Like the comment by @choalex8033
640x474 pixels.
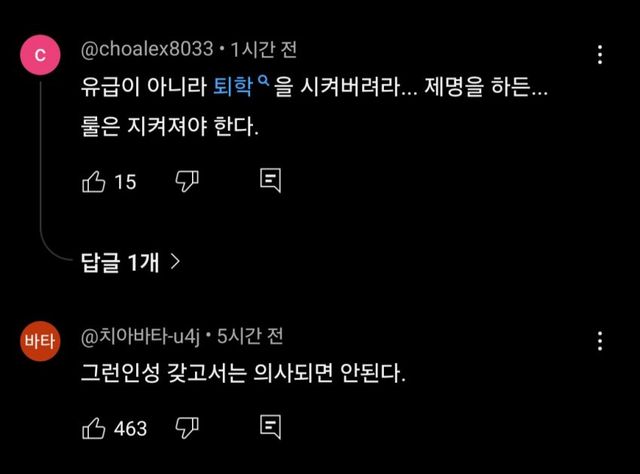coord(93,181)
